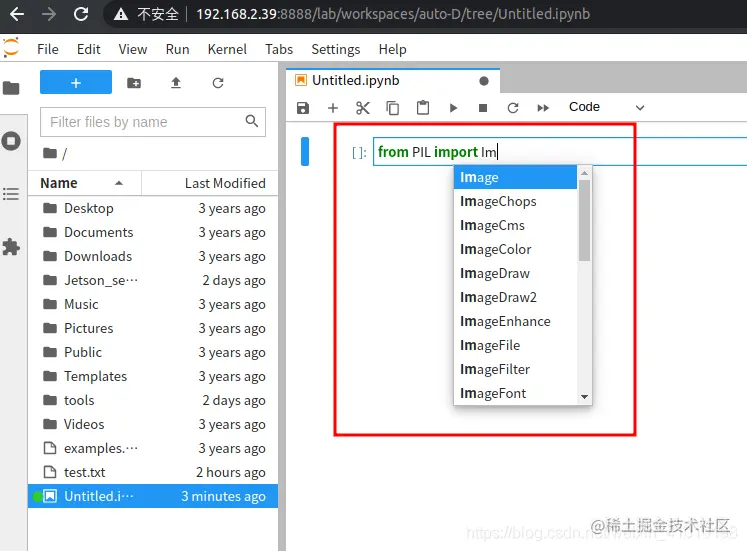This screenshot has height=551, width=747.
Task: Click the blue New Launcher plus button
Action: point(76,82)
